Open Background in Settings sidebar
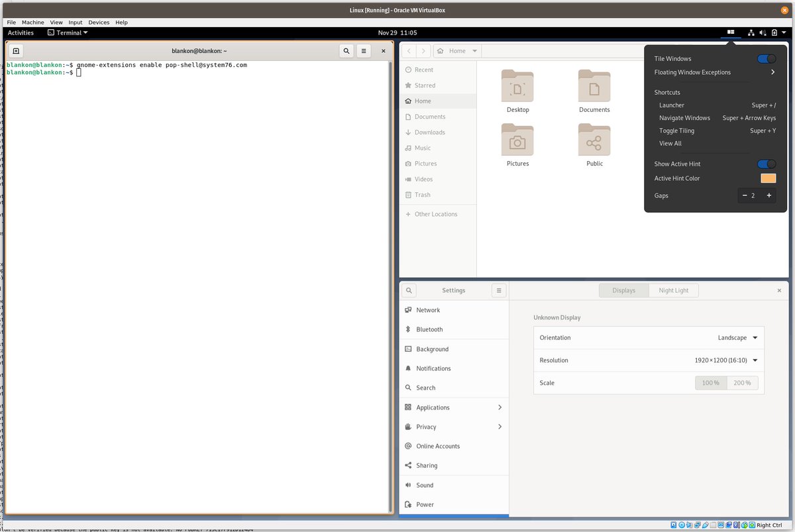 pyautogui.click(x=454, y=349)
